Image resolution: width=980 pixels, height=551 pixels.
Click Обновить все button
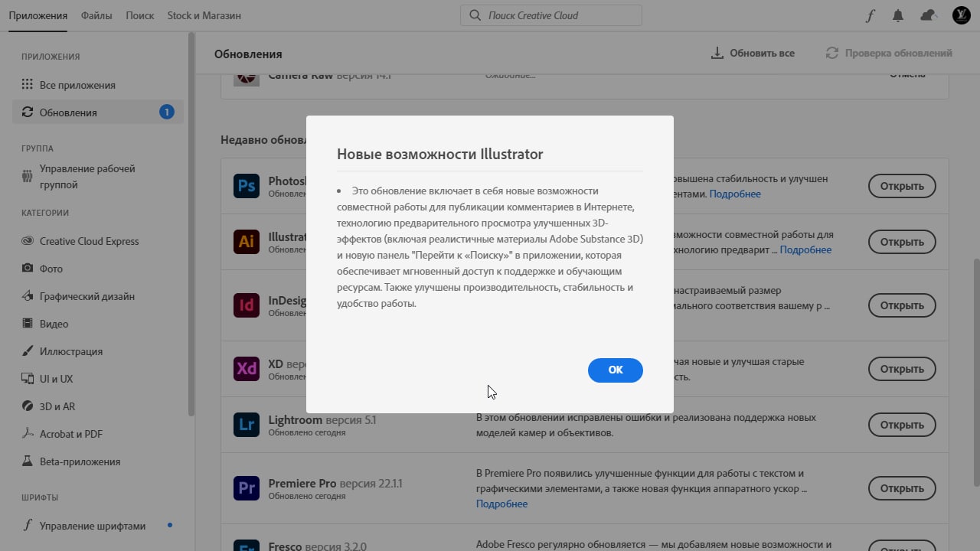pos(753,53)
